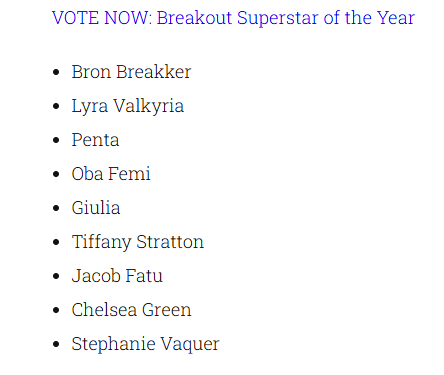The image size is (444, 375).
Task: Click the bullet beside Chelsea Green
Action: [56, 310]
